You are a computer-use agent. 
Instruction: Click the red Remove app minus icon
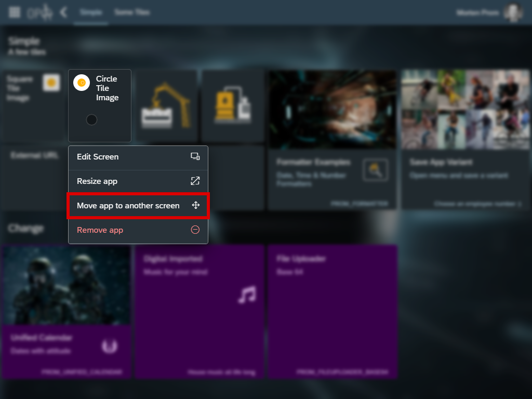pyautogui.click(x=195, y=230)
